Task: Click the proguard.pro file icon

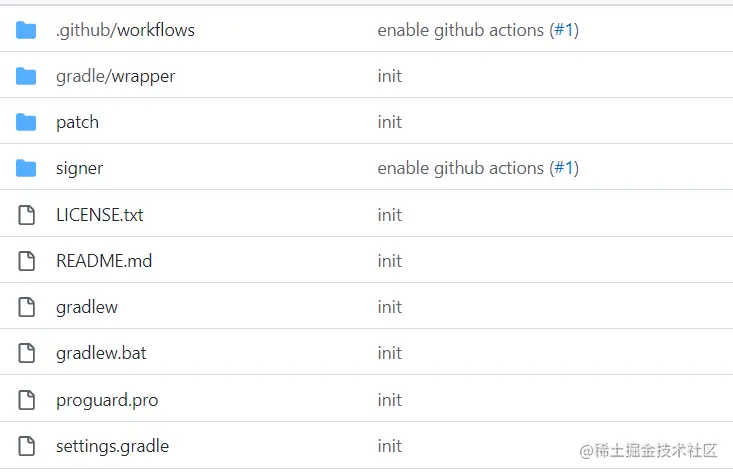Action: pyautogui.click(x=26, y=400)
